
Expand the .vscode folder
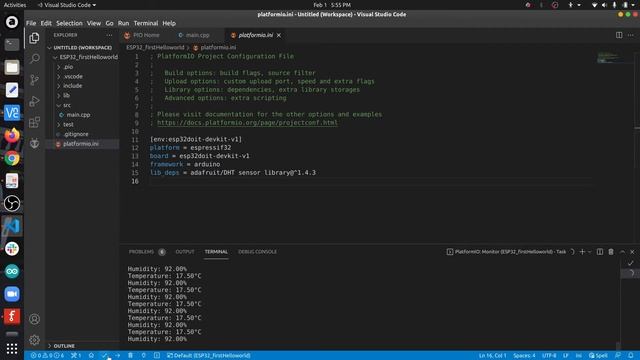82,76
